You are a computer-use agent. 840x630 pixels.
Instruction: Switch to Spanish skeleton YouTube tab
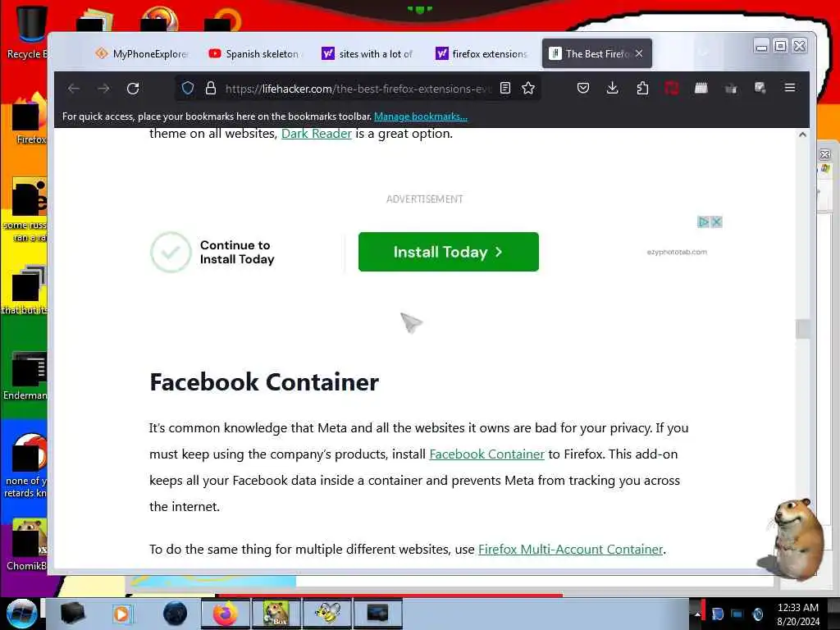pyautogui.click(x=254, y=53)
